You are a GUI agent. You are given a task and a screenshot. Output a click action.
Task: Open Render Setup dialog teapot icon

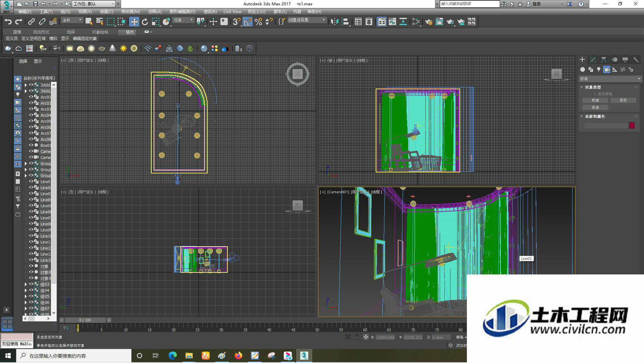(x=429, y=22)
